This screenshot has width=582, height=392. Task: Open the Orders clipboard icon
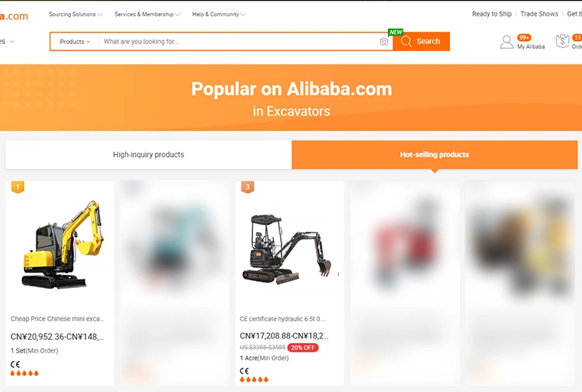click(x=563, y=41)
